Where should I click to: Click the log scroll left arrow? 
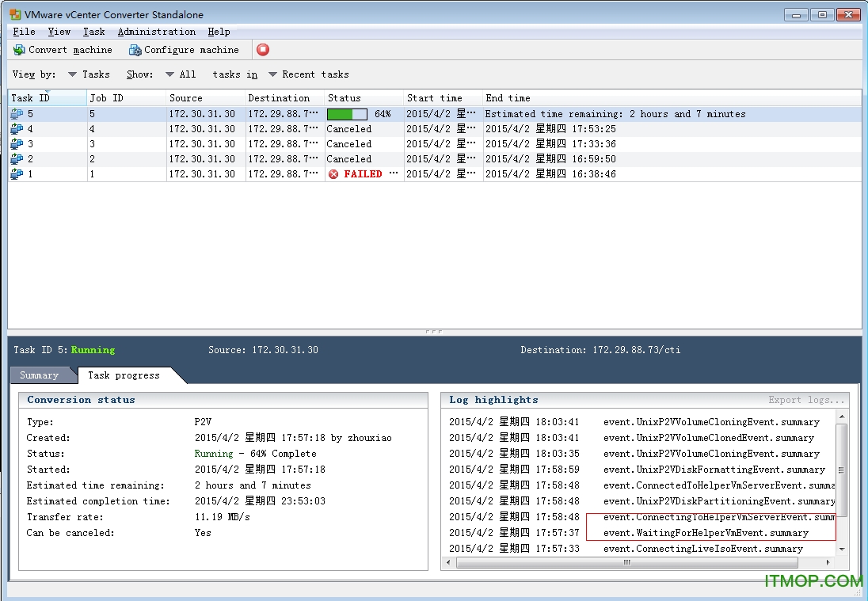pos(448,562)
